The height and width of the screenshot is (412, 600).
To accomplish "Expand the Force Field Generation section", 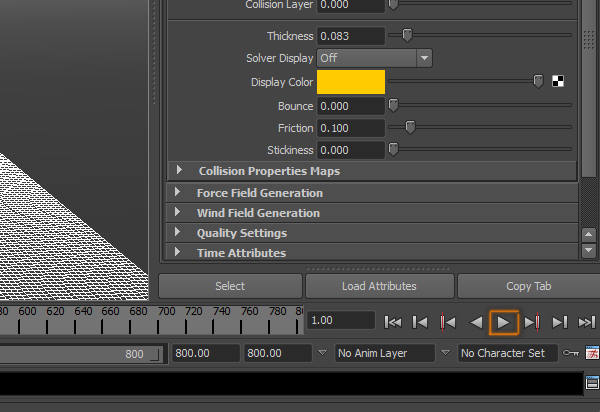I will tap(178, 192).
